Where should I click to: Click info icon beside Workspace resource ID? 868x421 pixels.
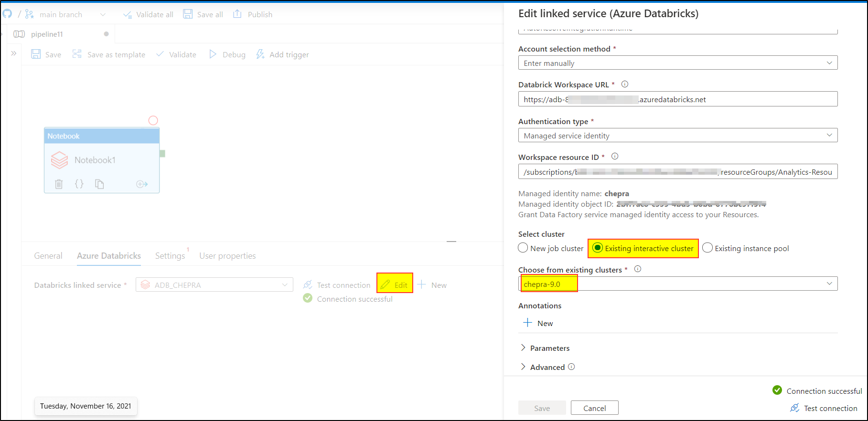(615, 157)
